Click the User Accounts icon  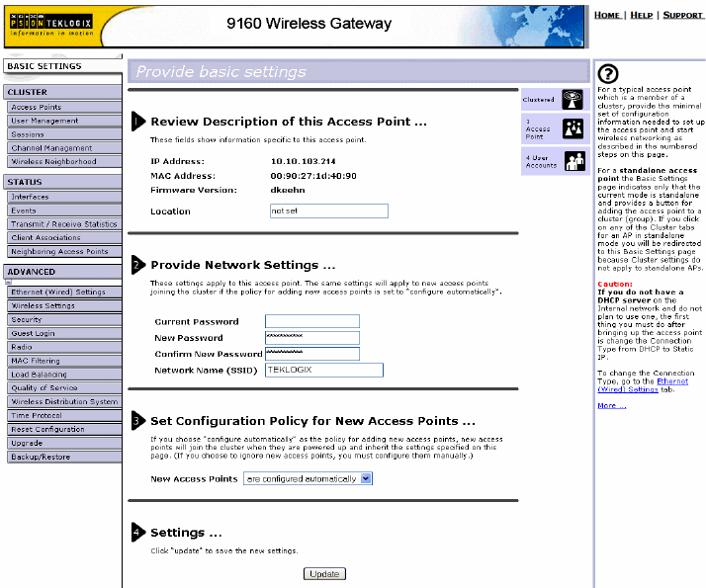(x=574, y=161)
